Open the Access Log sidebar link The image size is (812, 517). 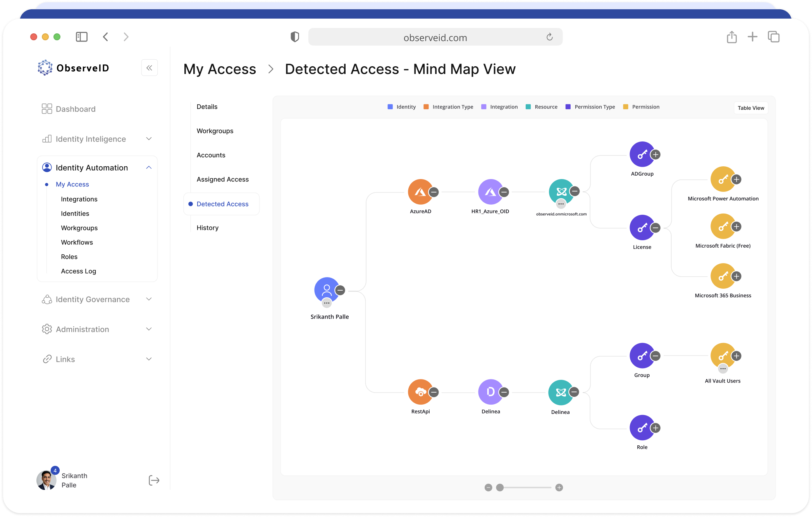click(78, 271)
